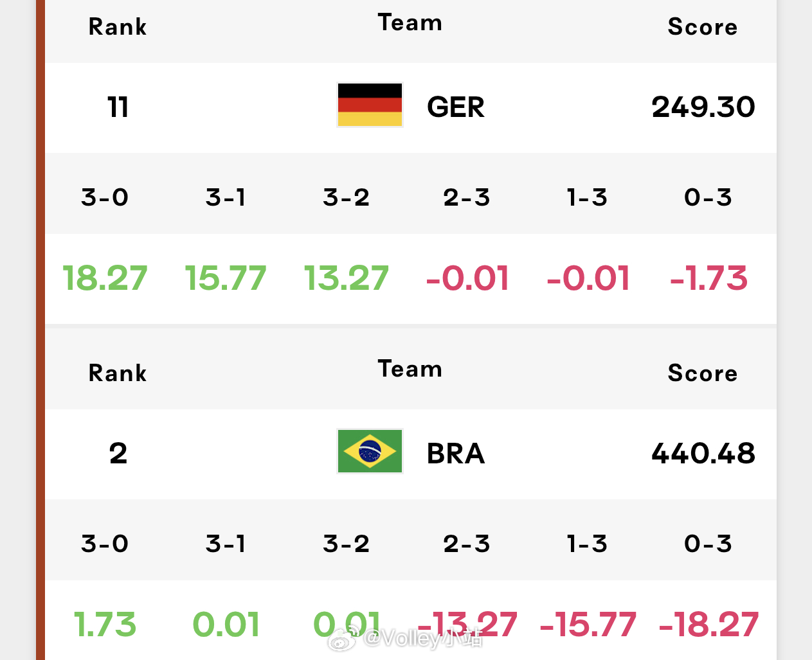Click the Brazil flag icon
Image resolution: width=812 pixels, height=660 pixels.
[x=370, y=451]
